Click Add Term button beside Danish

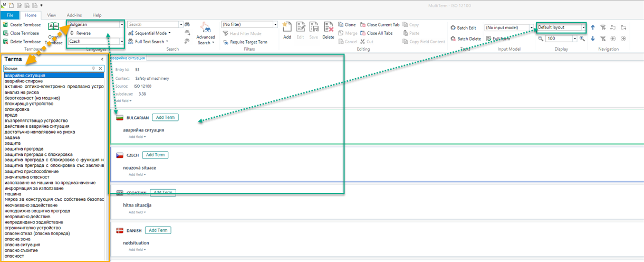[158, 230]
